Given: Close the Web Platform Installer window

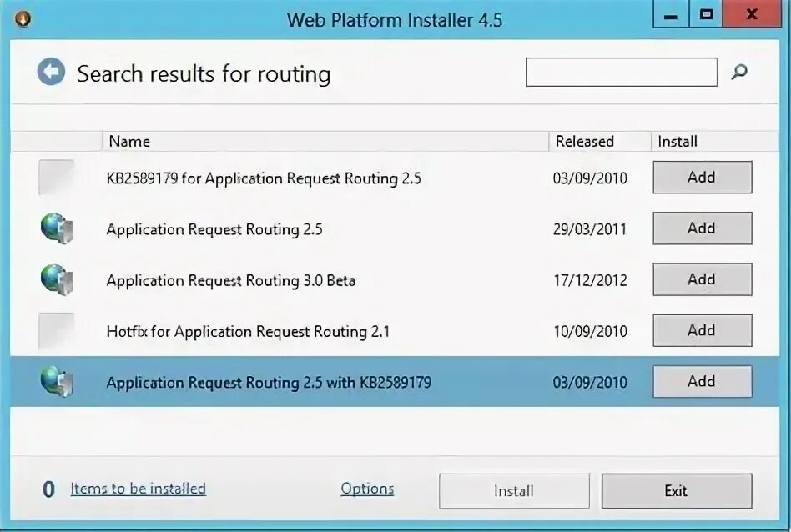Looking at the screenshot, I should (x=752, y=15).
